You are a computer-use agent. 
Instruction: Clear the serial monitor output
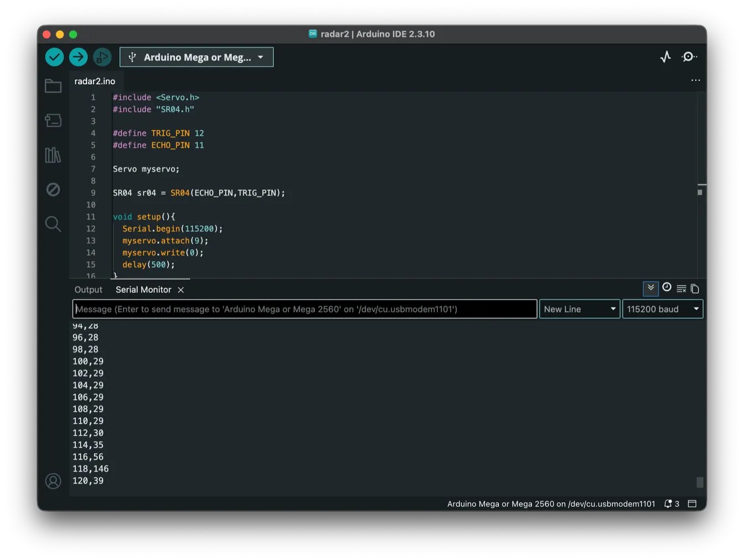point(681,289)
